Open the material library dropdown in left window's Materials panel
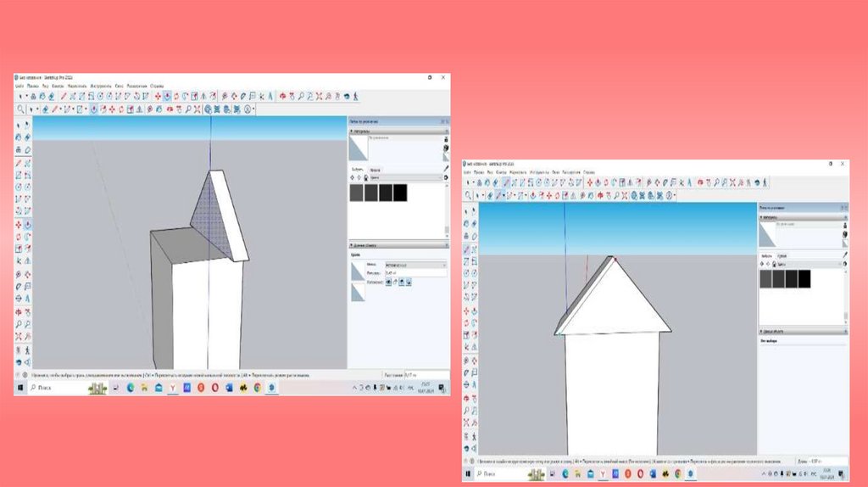Image resolution: width=868 pixels, height=487 pixels. 406,177
